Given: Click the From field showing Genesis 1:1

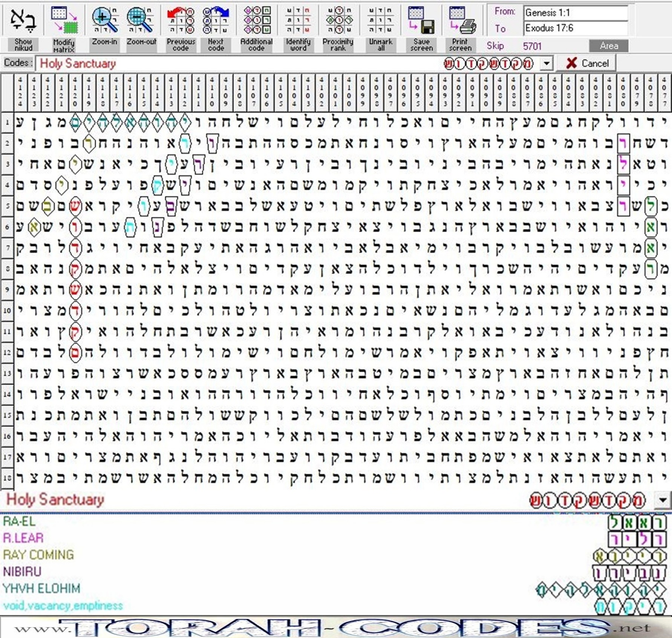Looking at the screenshot, I should click(576, 13).
